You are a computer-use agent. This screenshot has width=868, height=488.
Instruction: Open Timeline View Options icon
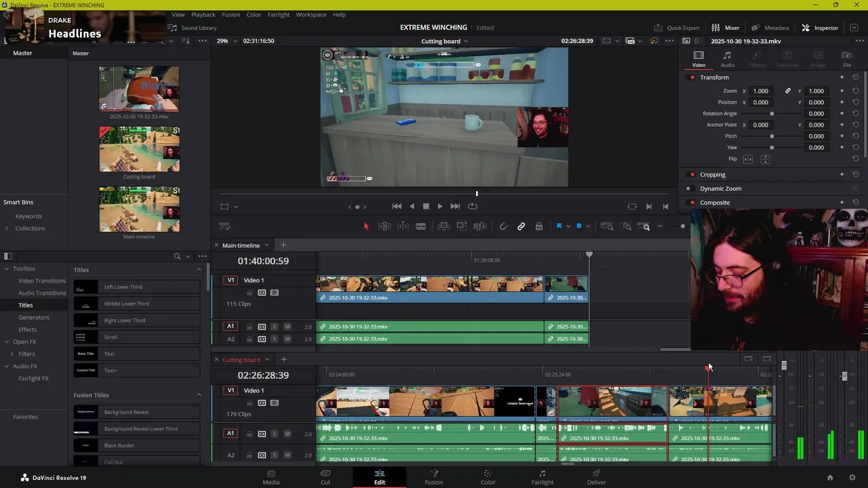pos(224,226)
